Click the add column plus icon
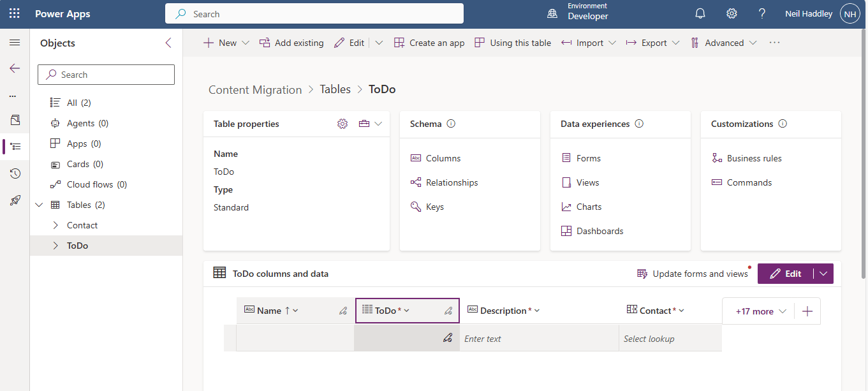The image size is (868, 391). coord(807,311)
